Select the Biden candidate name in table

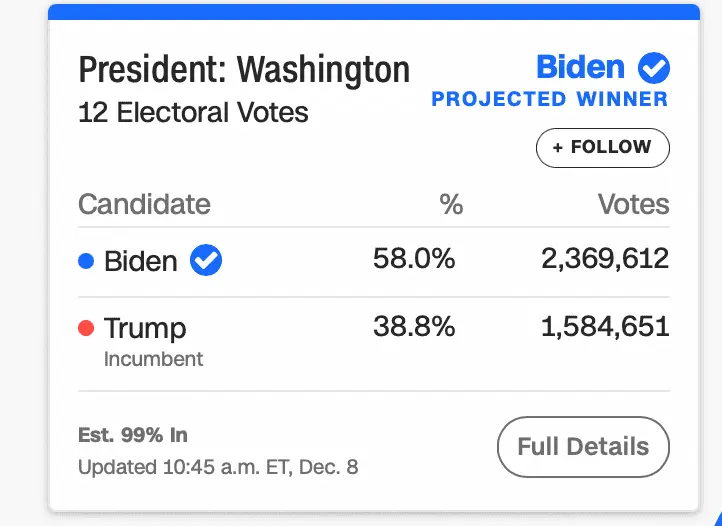tap(141, 262)
